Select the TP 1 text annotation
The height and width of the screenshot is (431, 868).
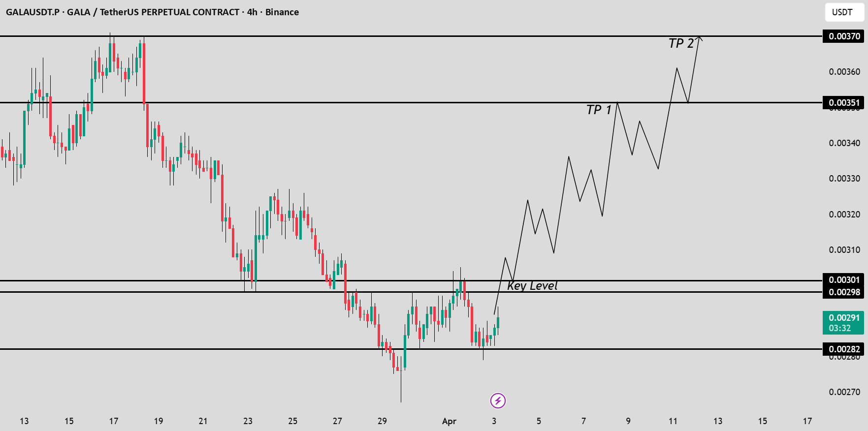(x=599, y=110)
